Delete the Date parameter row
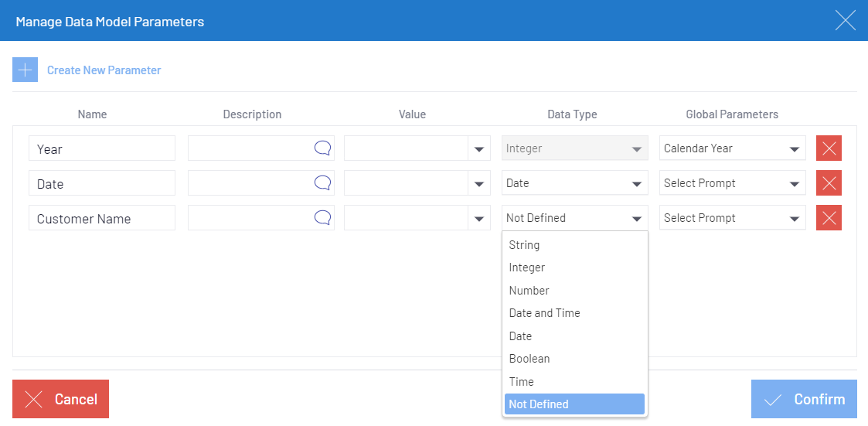868x426 pixels. click(829, 183)
